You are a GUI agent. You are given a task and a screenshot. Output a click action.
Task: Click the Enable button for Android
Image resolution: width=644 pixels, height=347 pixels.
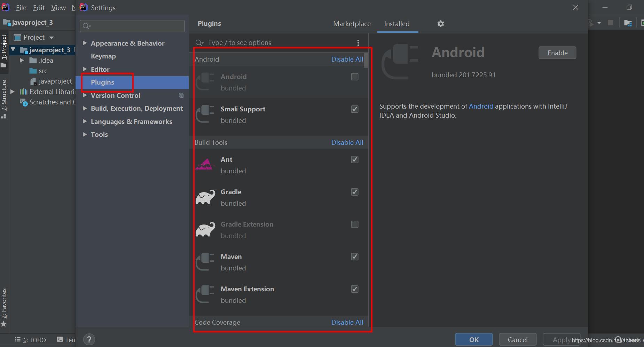click(x=557, y=53)
